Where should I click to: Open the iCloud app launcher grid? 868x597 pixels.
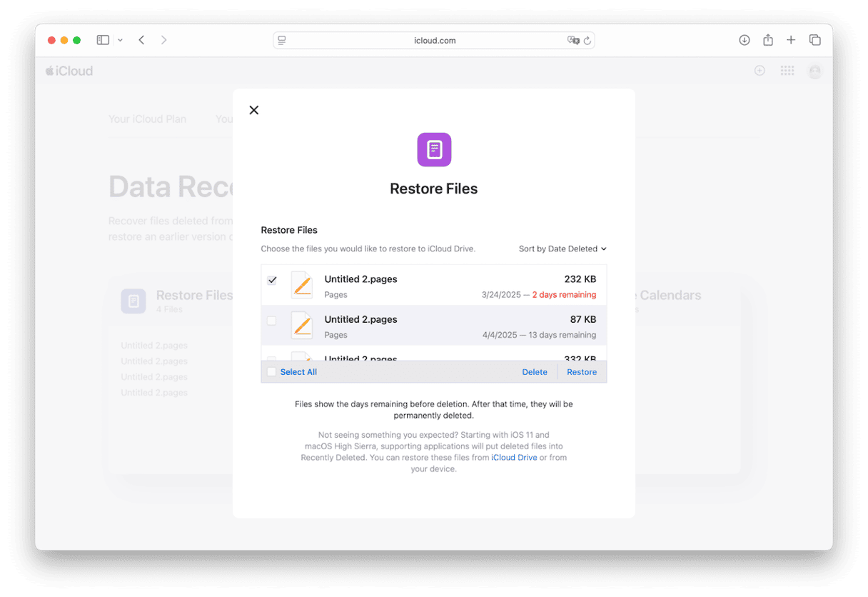pos(787,71)
